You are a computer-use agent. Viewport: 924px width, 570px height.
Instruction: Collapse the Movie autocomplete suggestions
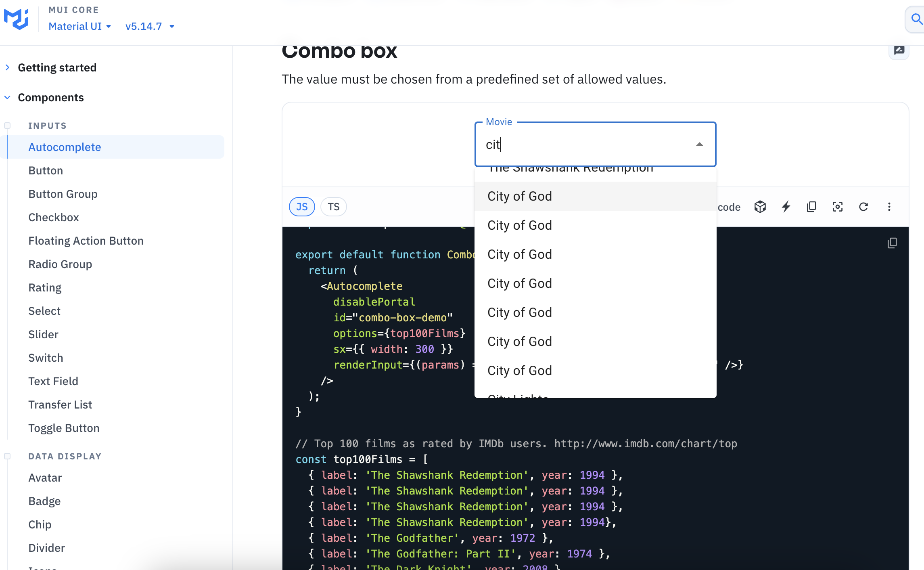tap(699, 144)
